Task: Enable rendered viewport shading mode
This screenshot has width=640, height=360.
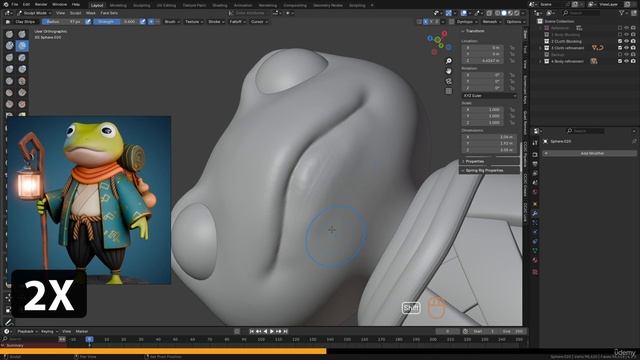Action: (517, 13)
